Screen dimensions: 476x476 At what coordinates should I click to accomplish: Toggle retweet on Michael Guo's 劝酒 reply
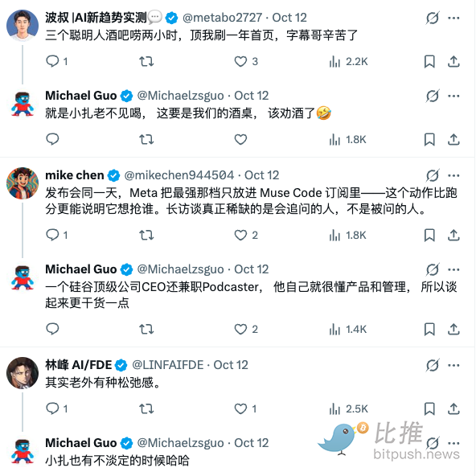(x=146, y=139)
